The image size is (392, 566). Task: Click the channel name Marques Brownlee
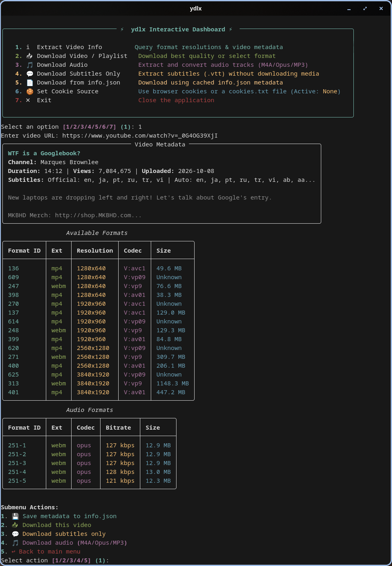pos(70,162)
